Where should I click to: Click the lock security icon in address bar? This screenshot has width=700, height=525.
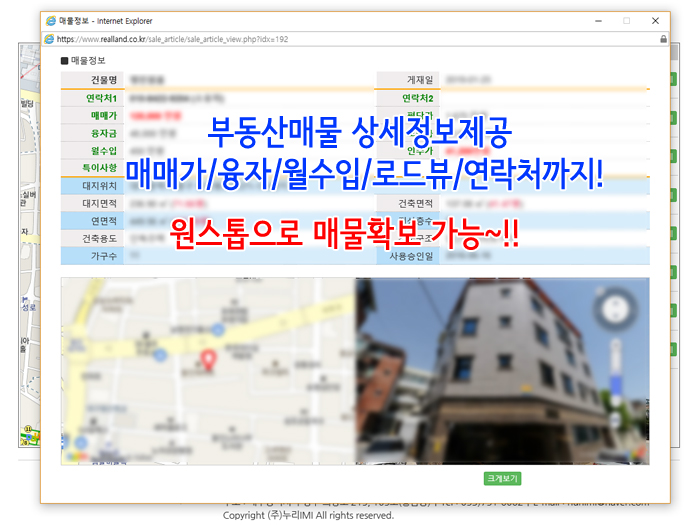pos(663,39)
